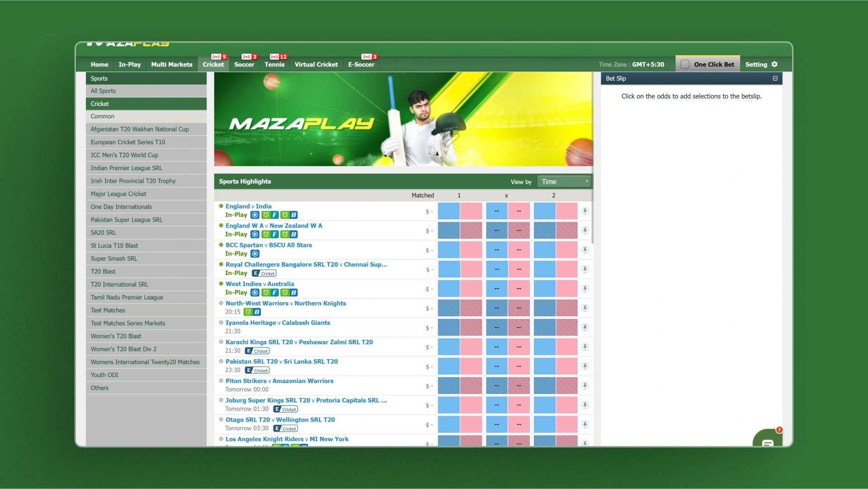Open the Virtual Cricket tab

pyautogui.click(x=316, y=65)
